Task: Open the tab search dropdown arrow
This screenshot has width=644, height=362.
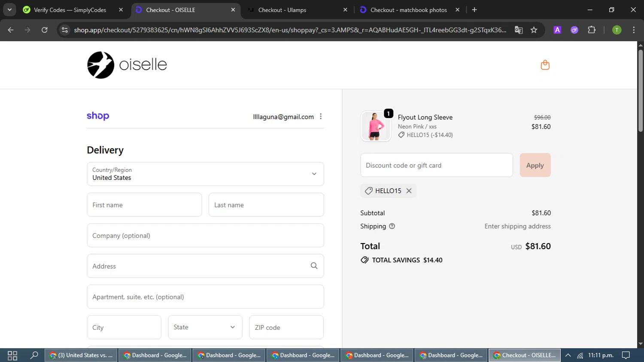Action: (x=9, y=9)
